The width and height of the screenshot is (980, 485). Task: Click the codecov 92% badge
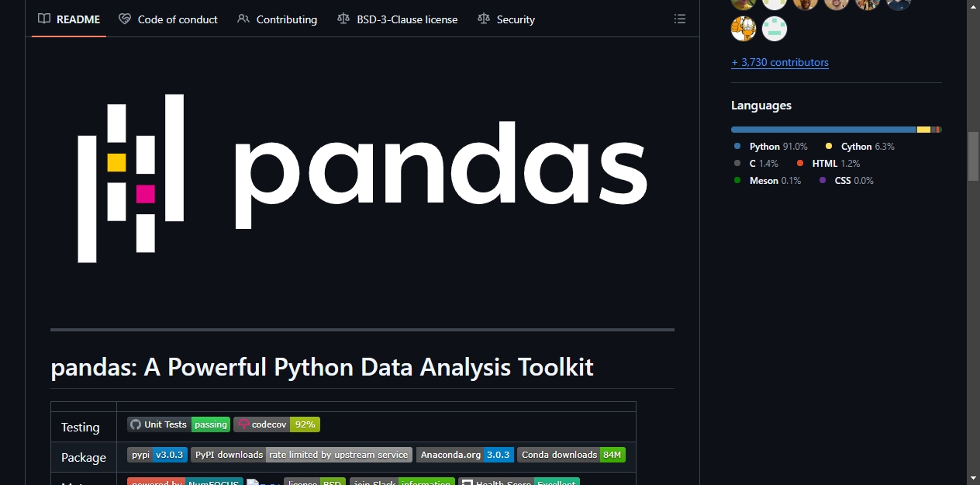click(277, 424)
